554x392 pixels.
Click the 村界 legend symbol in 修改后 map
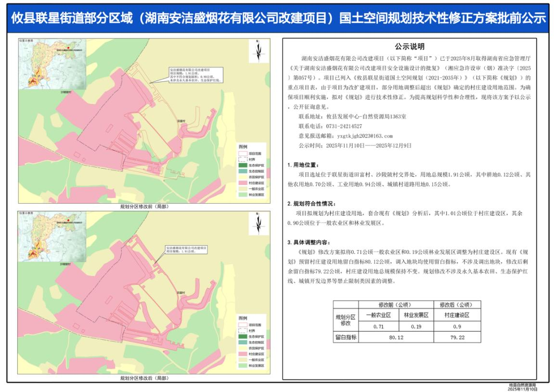coord(242,331)
